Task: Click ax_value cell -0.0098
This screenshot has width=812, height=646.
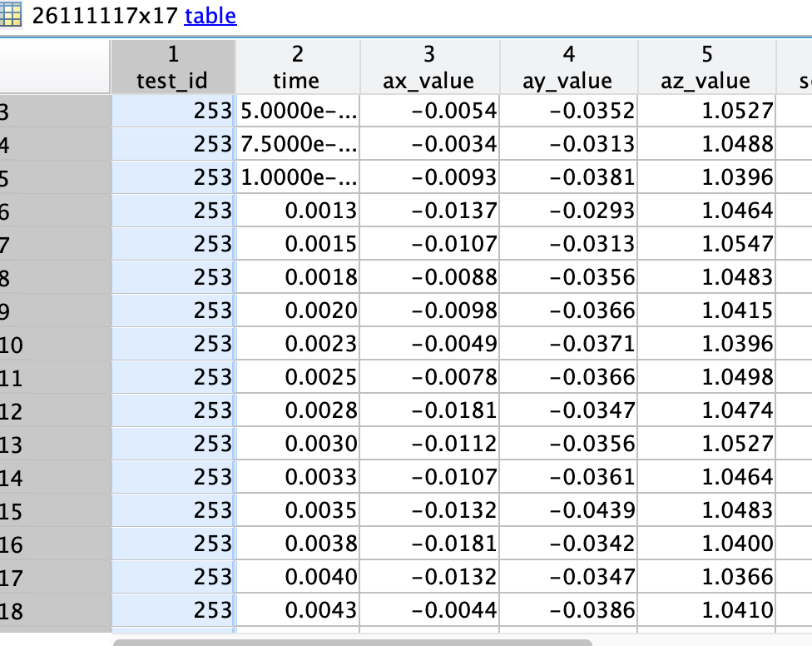Action: coord(430,311)
